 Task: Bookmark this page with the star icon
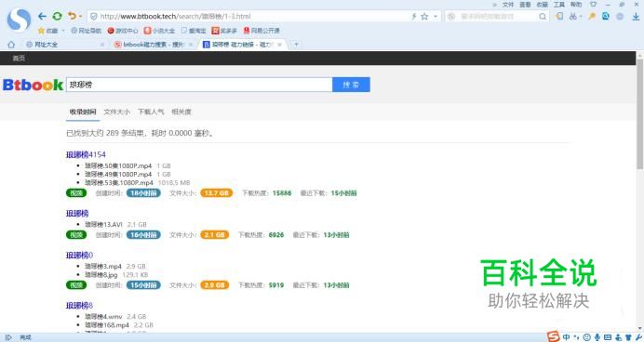click(424, 17)
